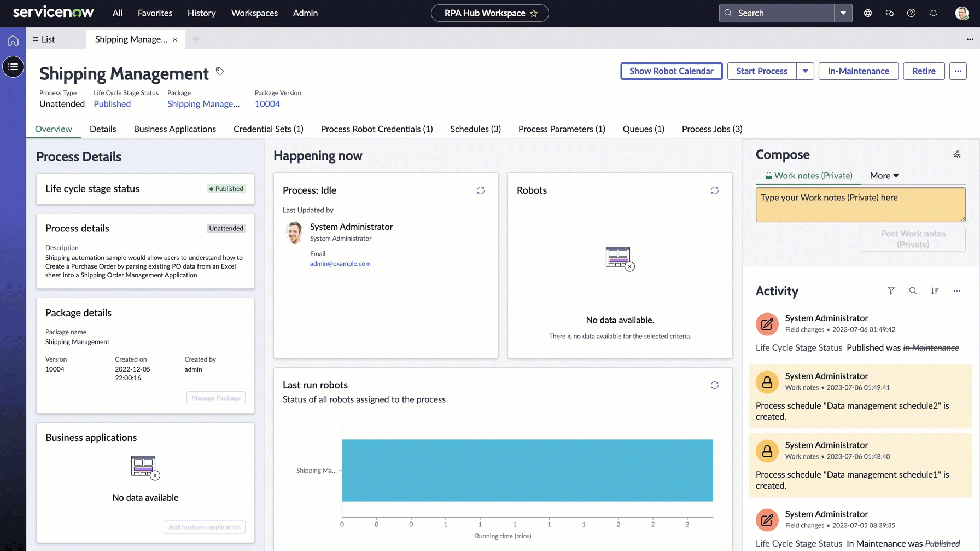
Task: Set process to In-Maintenance
Action: point(859,71)
